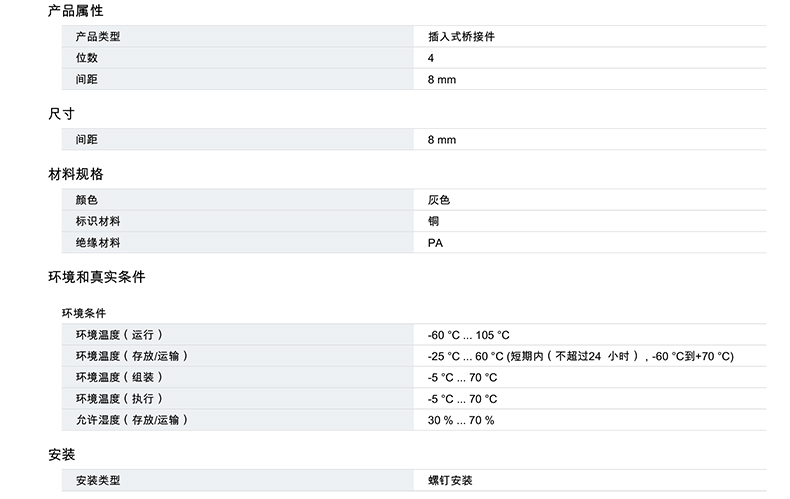The height and width of the screenshot is (499, 790).
Task: Click the 安装 section heading
Action: pyautogui.click(x=61, y=454)
